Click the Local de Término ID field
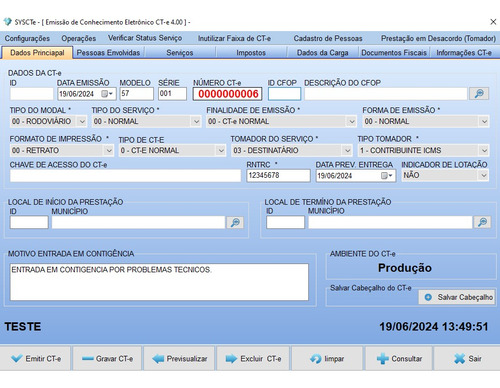This screenshot has height=388, width=500. pyautogui.click(x=285, y=222)
